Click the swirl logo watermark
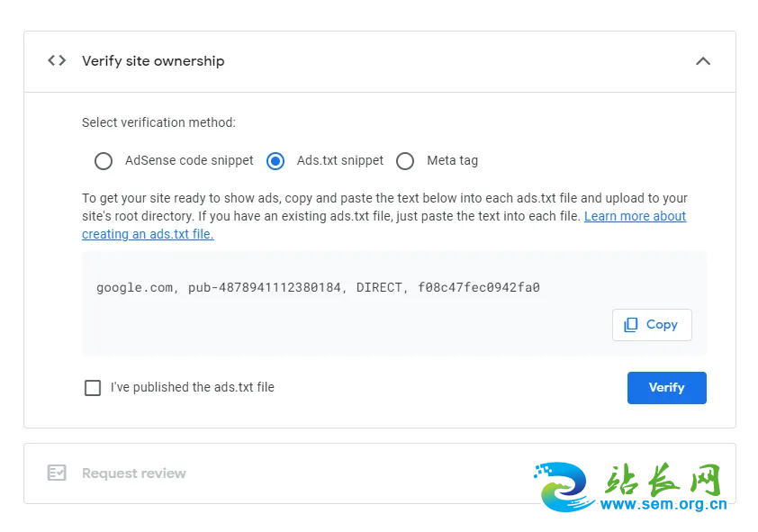Screen dimensions: 758x532 pos(564,487)
